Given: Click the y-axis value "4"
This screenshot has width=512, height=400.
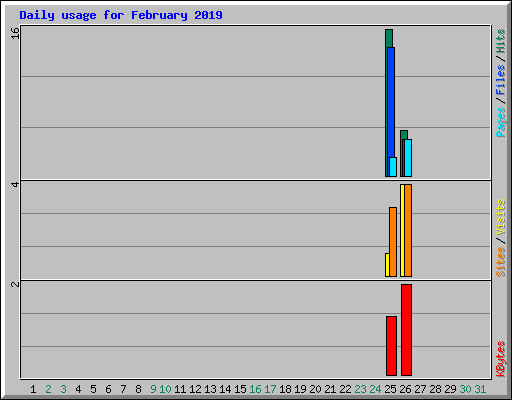Looking at the screenshot, I should click(x=15, y=184).
